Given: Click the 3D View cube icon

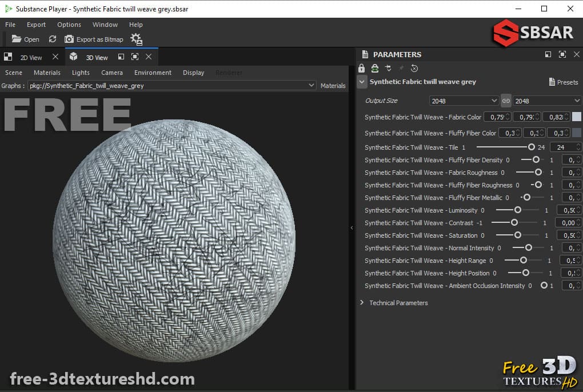Looking at the screenshot, I should 74,57.
